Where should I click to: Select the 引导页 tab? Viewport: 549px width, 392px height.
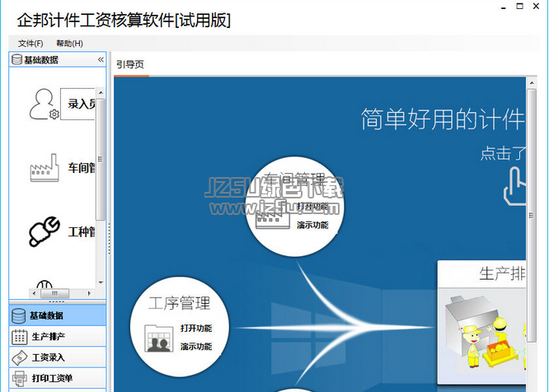(130, 64)
